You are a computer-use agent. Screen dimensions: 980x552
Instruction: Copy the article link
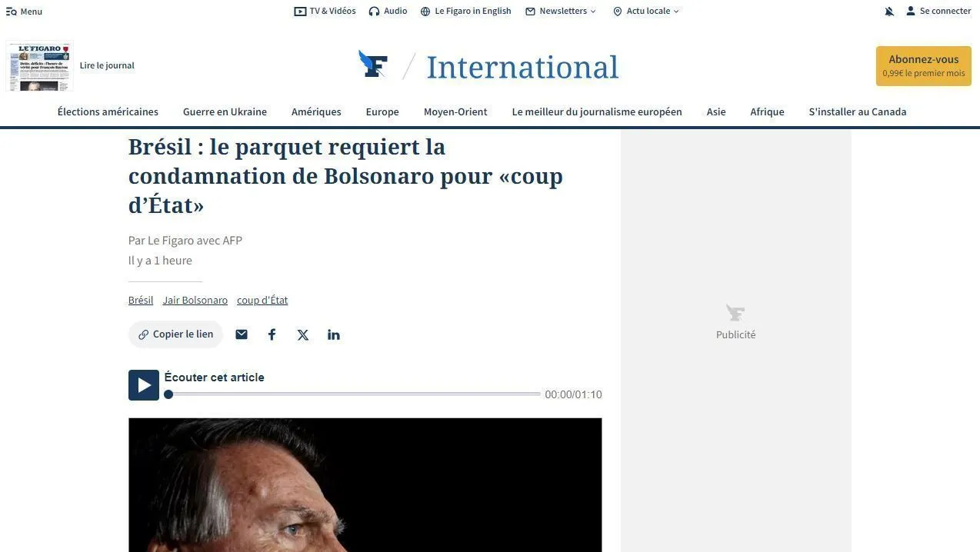175,334
